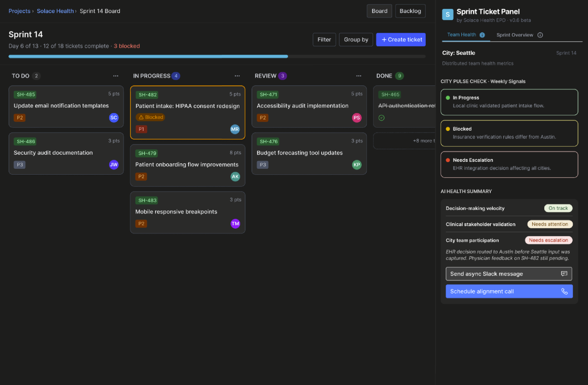Click the PS avatar on SH-471 card
This screenshot has height=385, width=588.
357,118
